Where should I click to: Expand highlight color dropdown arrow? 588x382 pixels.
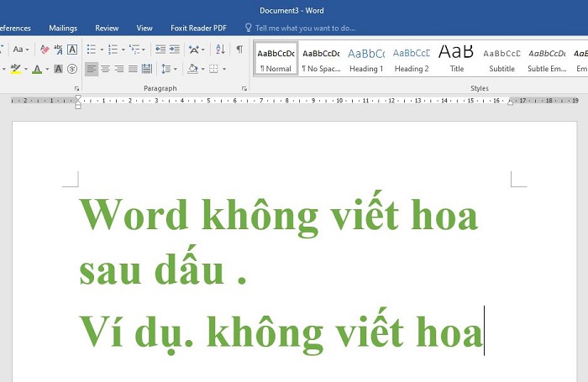pyautogui.click(x=26, y=70)
